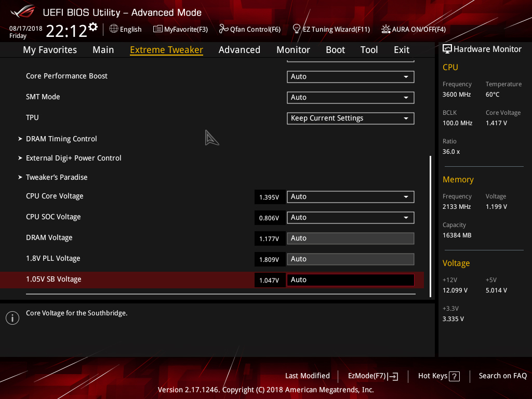The image size is (532, 399).
Task: Click the 1.047V SB Voltage reading
Action: click(270, 280)
